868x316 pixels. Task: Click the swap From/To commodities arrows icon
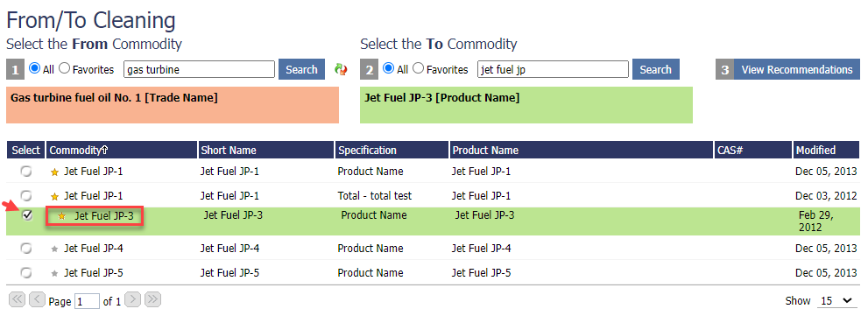pyautogui.click(x=341, y=70)
